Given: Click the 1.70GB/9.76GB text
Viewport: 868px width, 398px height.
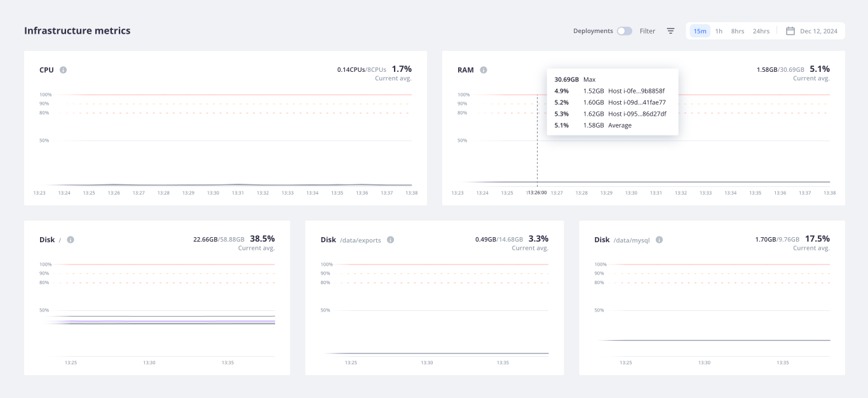Looking at the screenshot, I should 778,240.
